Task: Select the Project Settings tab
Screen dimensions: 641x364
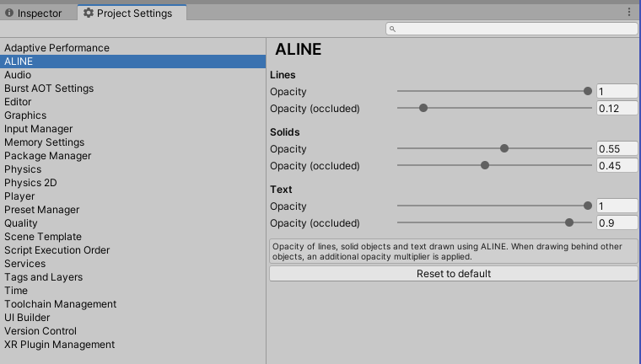Action: (x=132, y=13)
